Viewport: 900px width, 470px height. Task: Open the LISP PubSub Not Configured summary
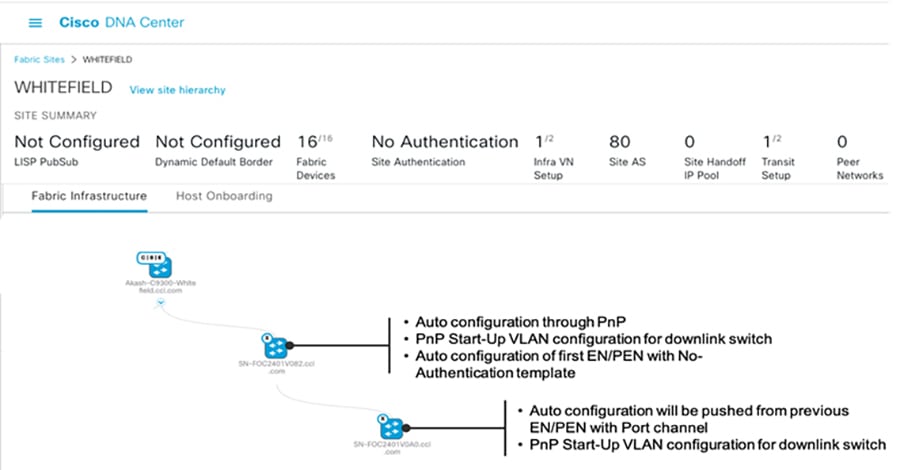(x=77, y=150)
